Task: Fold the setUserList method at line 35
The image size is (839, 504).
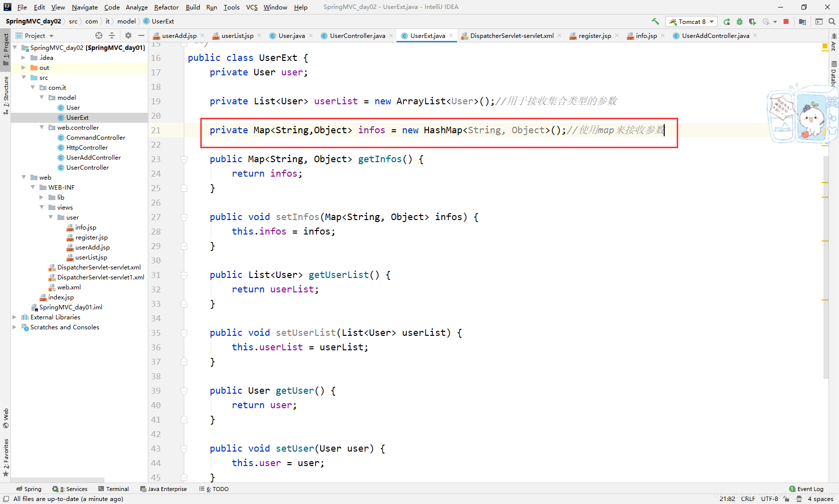Action: pyautogui.click(x=184, y=333)
